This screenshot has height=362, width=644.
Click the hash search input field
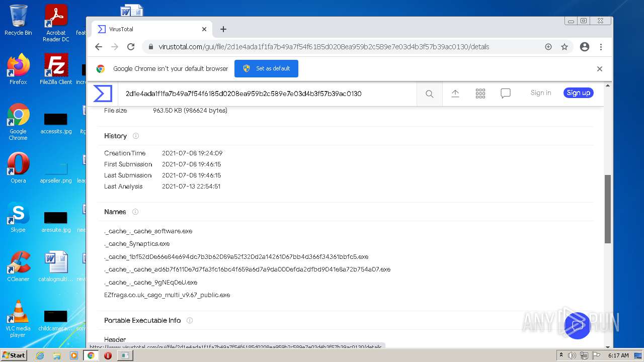coord(268,94)
